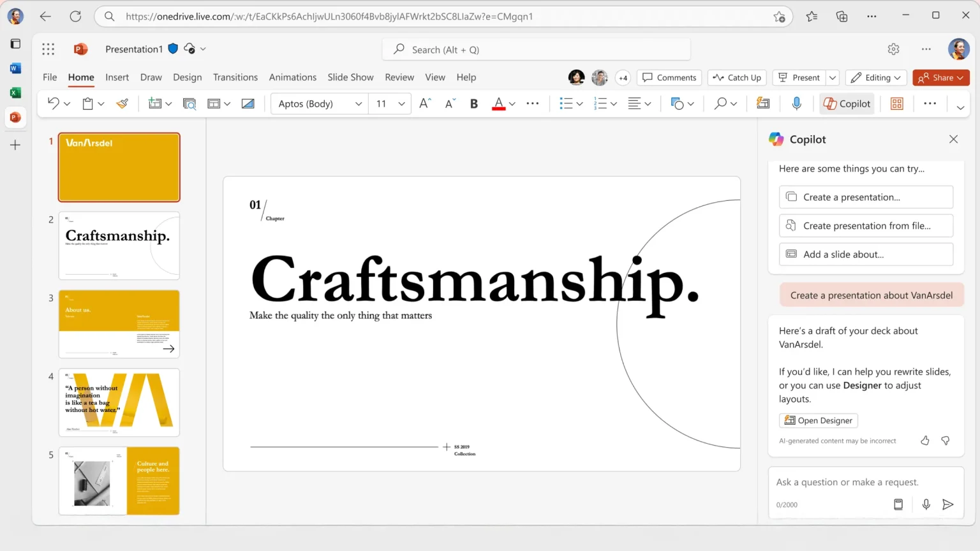The width and height of the screenshot is (980, 551).
Task: Click the Find magnifier icon in ribbon
Action: pyautogui.click(x=720, y=103)
